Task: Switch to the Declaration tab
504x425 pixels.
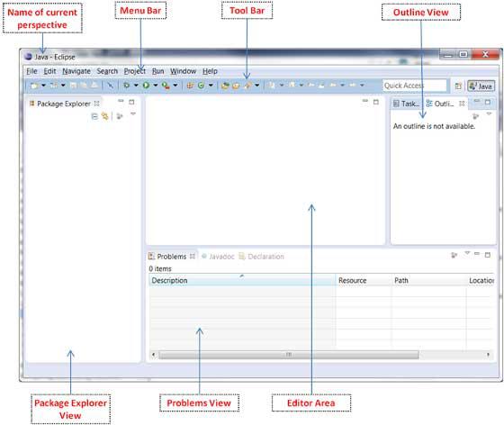Action: (x=262, y=257)
